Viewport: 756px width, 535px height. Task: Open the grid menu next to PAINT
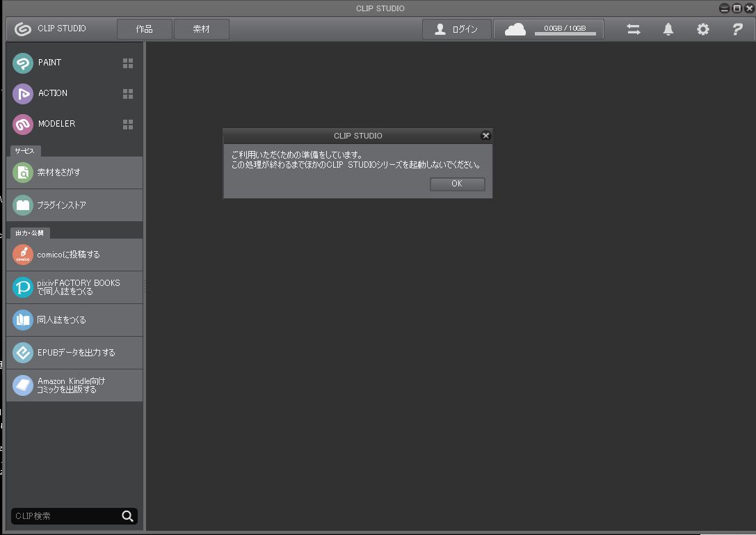point(128,63)
